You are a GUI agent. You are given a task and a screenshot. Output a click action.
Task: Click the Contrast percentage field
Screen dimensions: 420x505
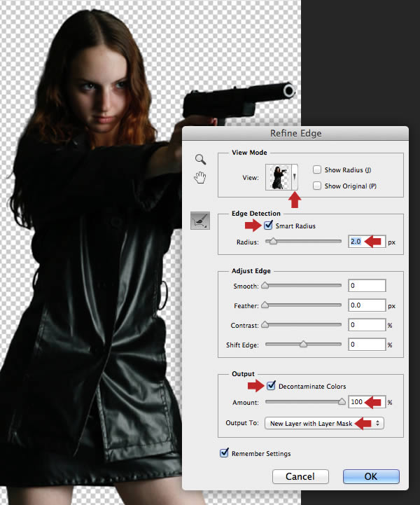(x=367, y=325)
